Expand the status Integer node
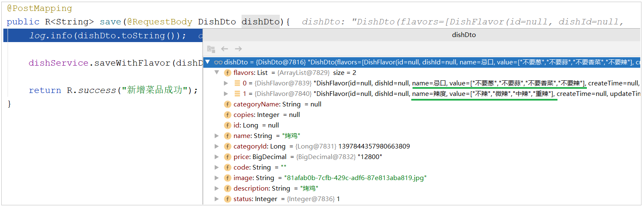 tap(217, 199)
